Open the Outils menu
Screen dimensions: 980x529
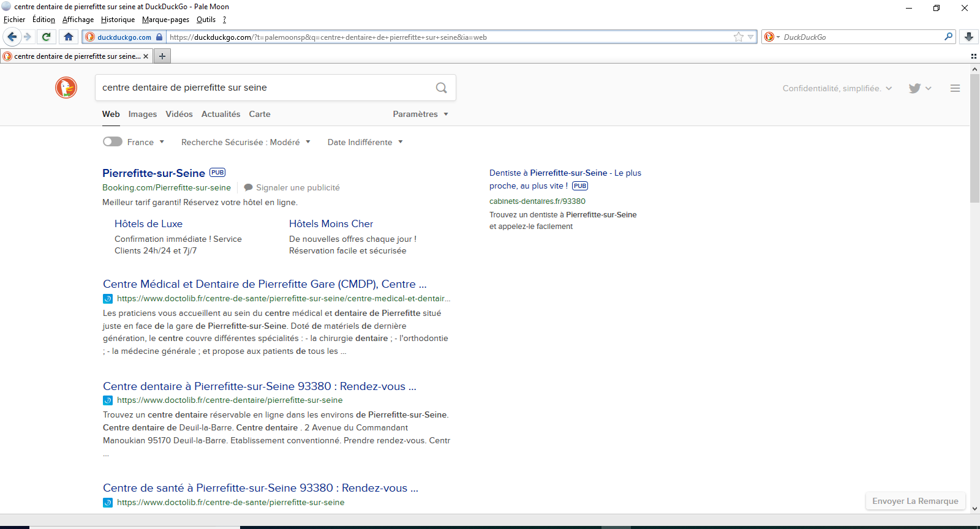coord(206,20)
